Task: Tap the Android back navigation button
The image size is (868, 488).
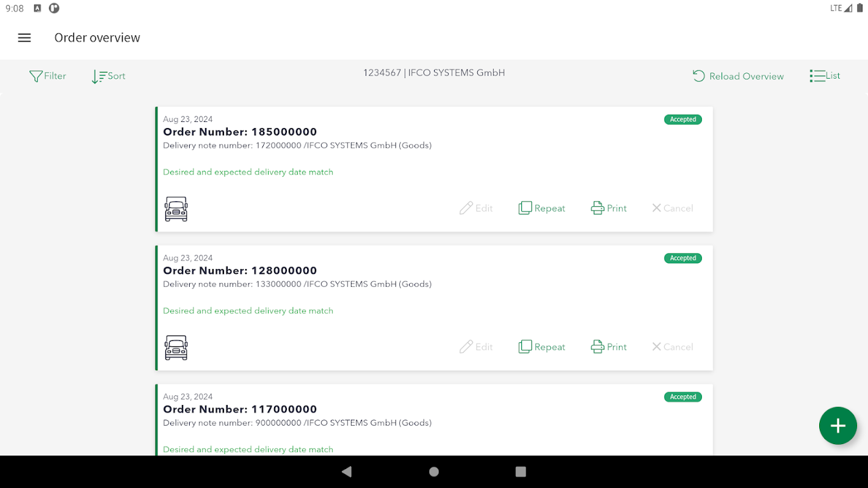Action: point(347,472)
